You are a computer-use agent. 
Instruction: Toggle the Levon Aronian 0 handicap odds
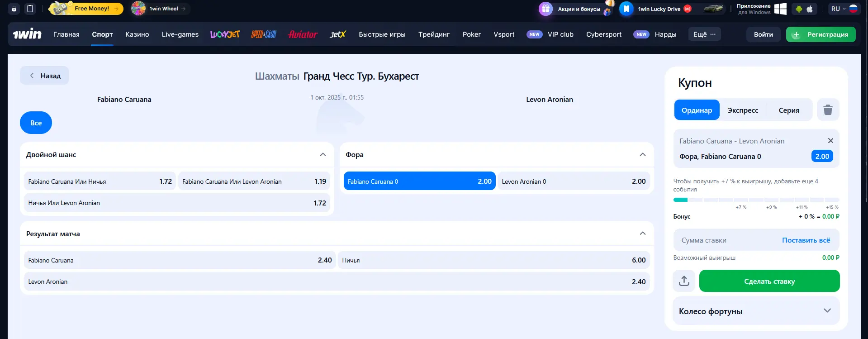(573, 181)
